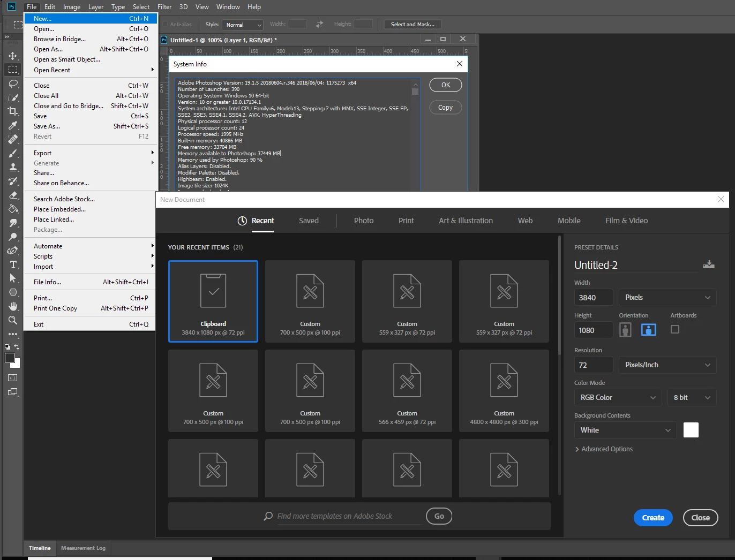Viewport: 735px width, 560px height.
Task: Toggle Quick Mask mode
Action: point(13,378)
